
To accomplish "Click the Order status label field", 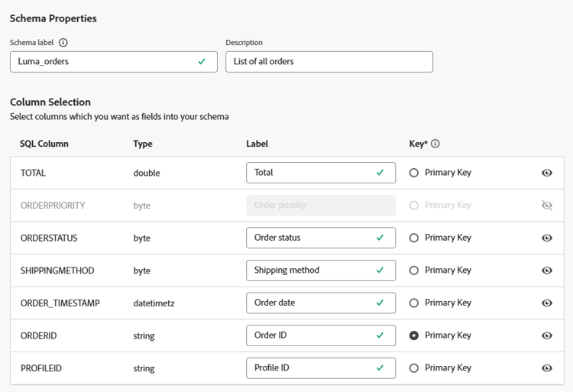I will (312, 238).
